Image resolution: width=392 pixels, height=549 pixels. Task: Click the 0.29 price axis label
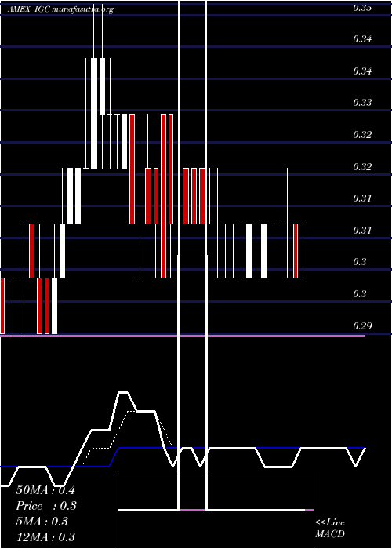coord(362,326)
